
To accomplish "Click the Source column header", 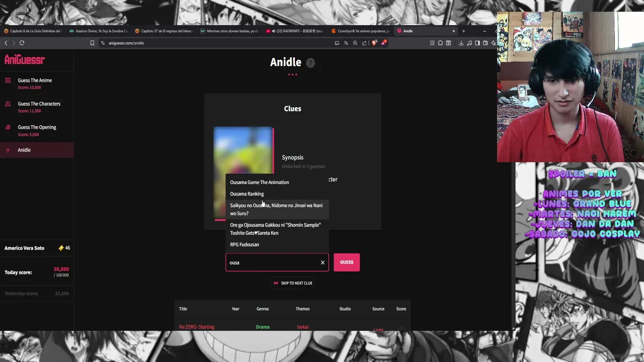I will coord(378,309).
